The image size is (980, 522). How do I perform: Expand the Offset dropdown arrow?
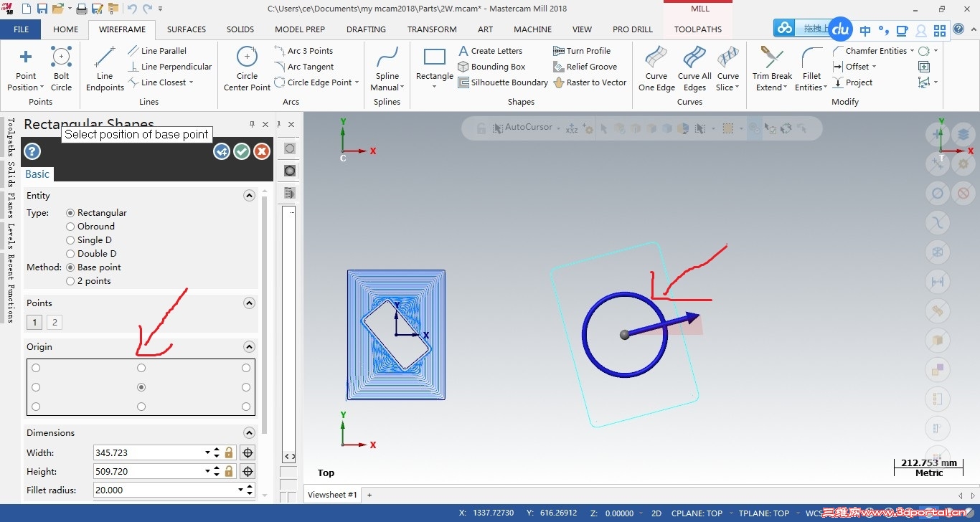[874, 67]
